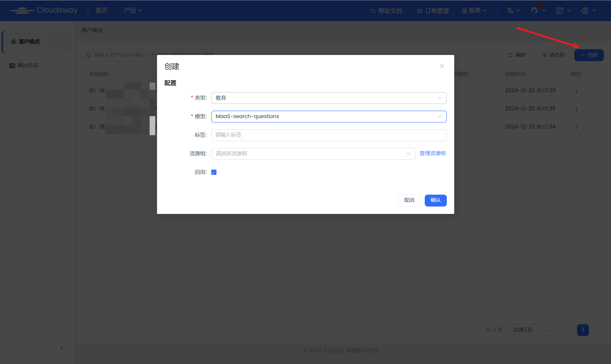Open the three-dot action menu on the first row

pyautogui.click(x=576, y=91)
